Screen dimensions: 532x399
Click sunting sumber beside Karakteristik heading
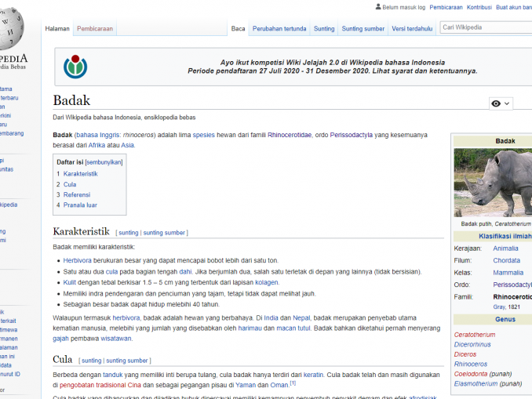point(164,233)
